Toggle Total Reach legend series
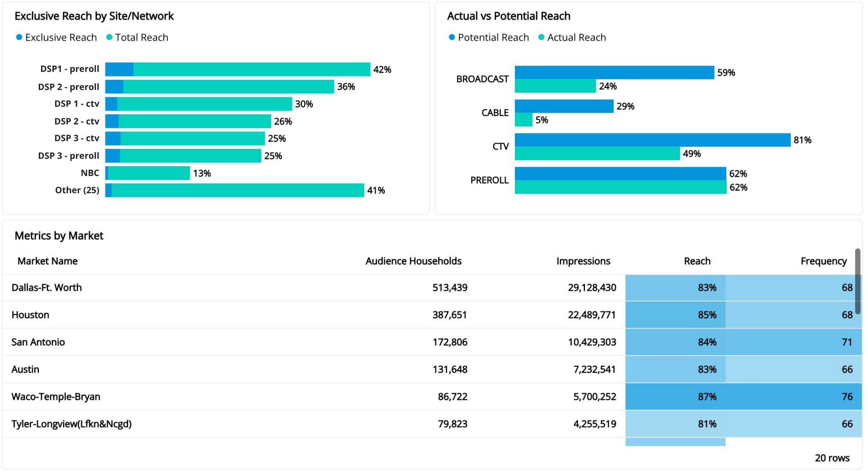868x472 pixels. point(137,37)
